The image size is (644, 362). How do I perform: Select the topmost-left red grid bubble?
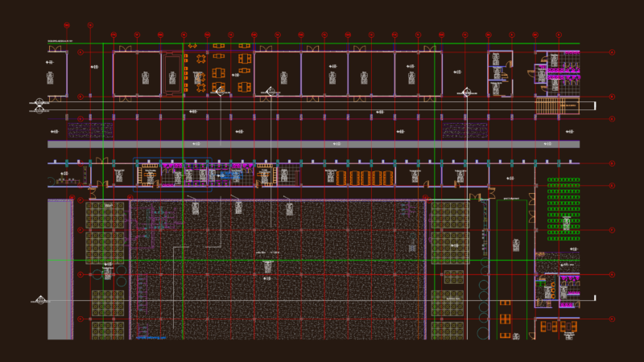coord(67,26)
